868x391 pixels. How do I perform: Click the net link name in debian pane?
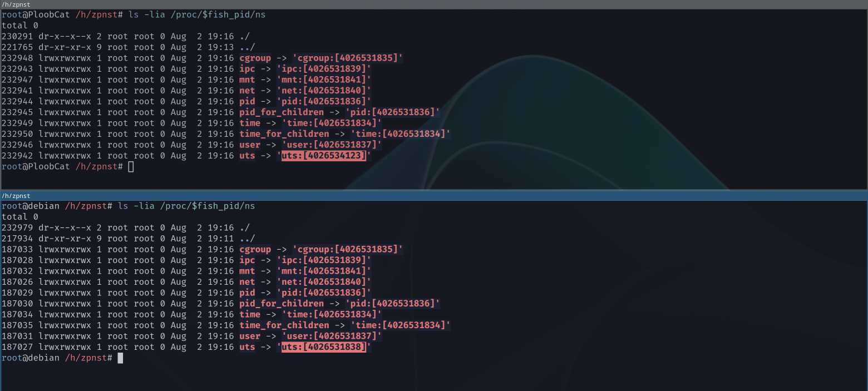(248, 282)
